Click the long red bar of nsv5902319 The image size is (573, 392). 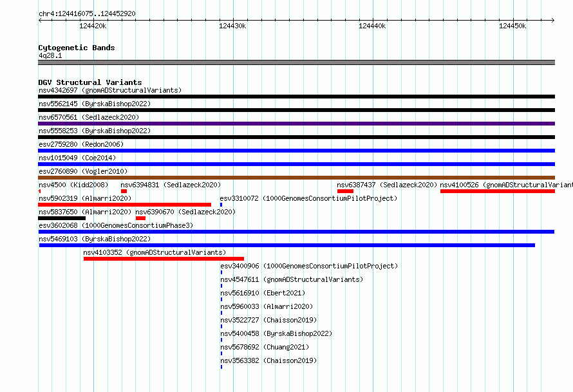(125, 205)
